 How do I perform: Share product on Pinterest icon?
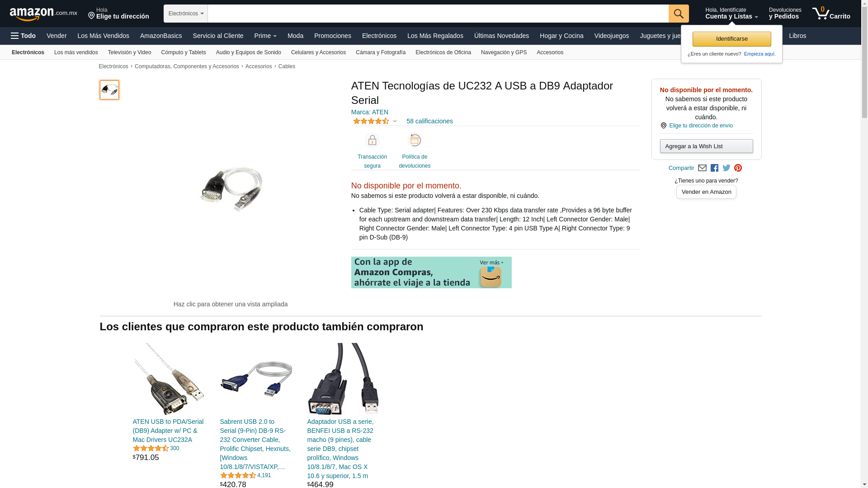(738, 168)
